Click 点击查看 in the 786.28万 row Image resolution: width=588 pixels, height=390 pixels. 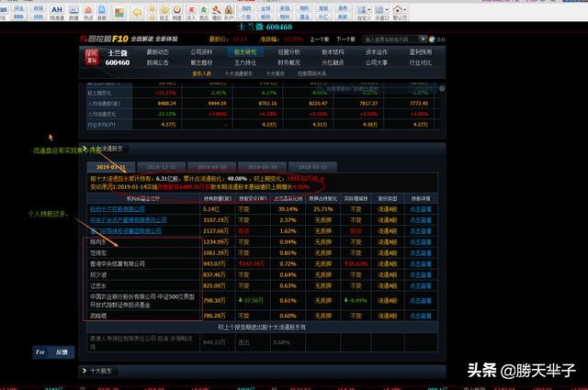point(421,316)
